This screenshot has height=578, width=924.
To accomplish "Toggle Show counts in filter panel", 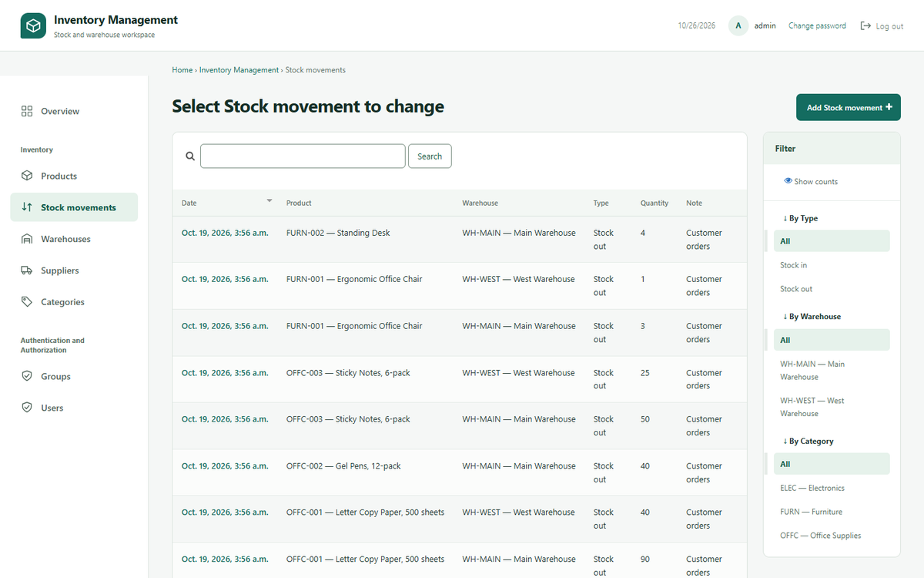I will tap(811, 182).
